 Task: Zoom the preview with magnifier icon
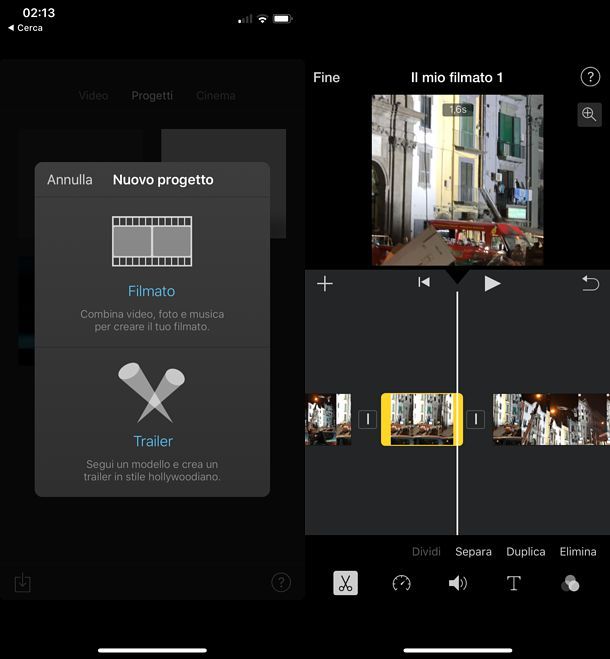[x=589, y=114]
